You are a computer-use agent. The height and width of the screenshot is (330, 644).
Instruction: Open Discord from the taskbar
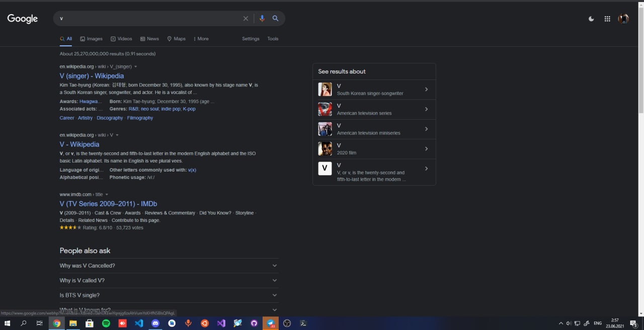[x=155, y=323]
